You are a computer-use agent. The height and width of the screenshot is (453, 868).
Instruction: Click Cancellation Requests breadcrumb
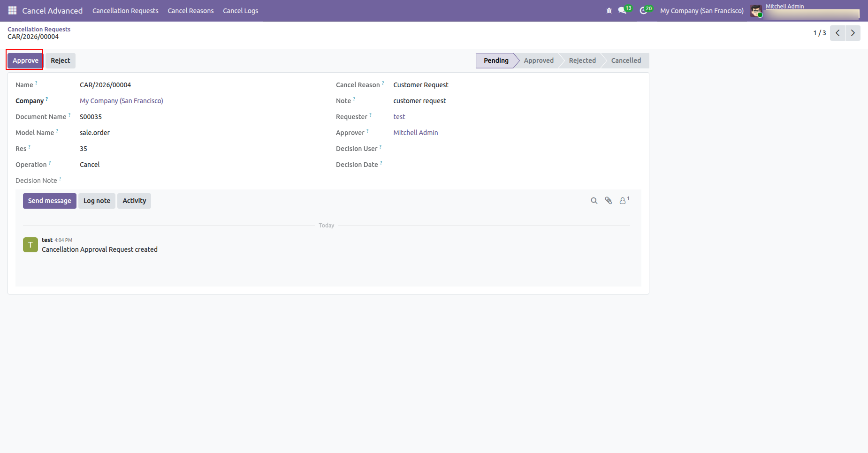(x=39, y=29)
